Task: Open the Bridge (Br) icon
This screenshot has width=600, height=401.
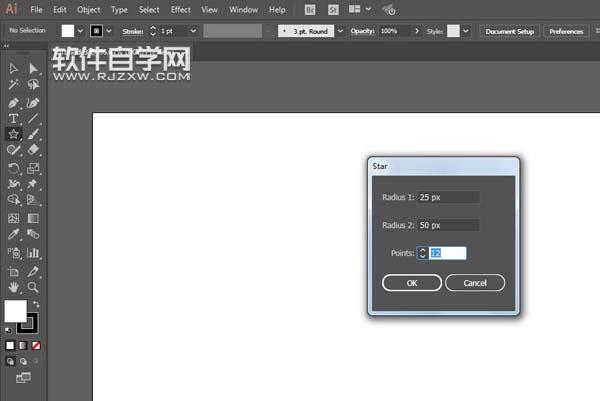Action: coord(310,10)
